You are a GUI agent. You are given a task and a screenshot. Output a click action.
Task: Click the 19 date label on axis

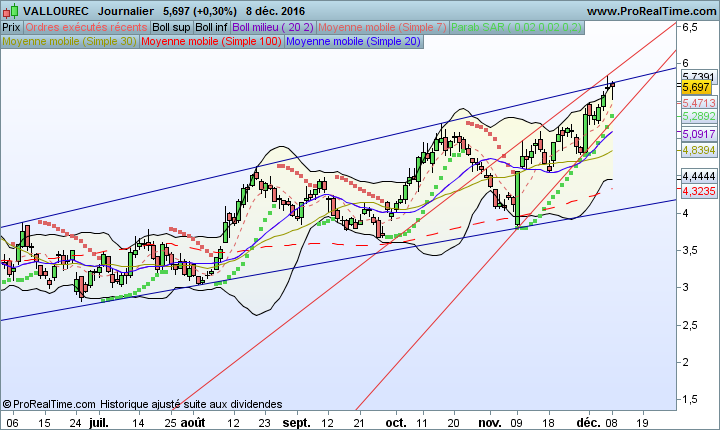[642, 423]
